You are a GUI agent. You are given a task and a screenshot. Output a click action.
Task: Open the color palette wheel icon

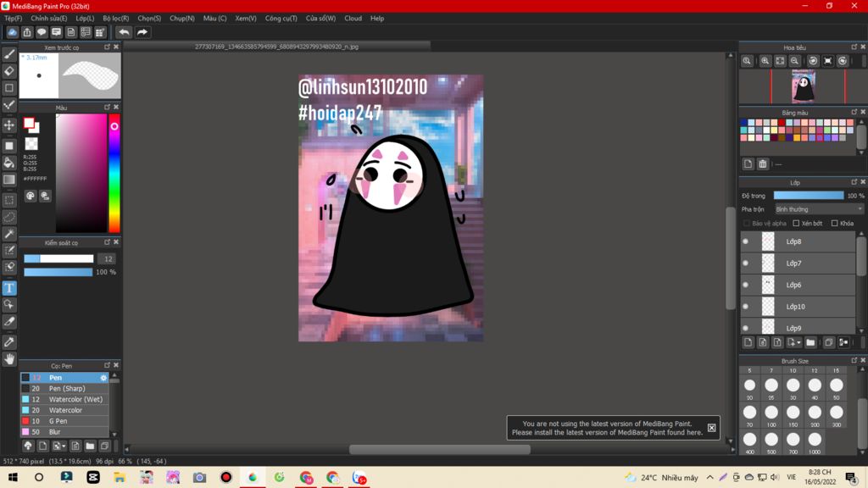click(30, 196)
